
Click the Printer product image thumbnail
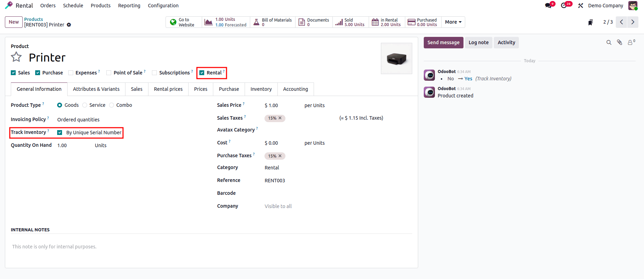tap(397, 58)
